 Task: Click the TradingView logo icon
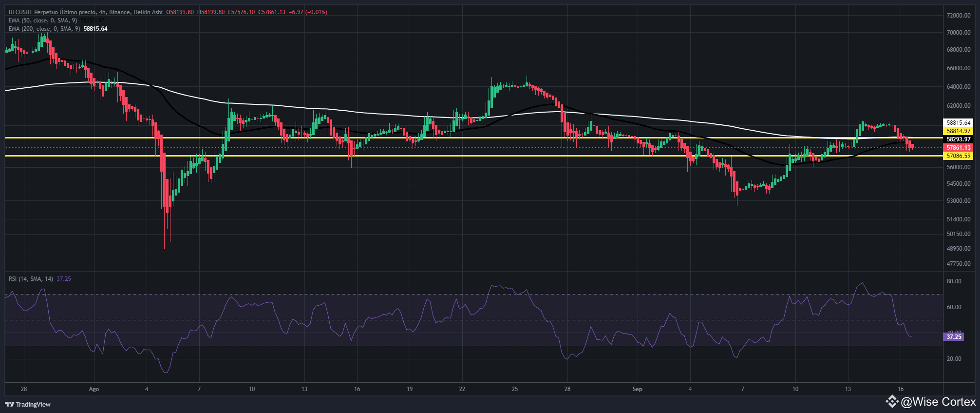click(9, 404)
